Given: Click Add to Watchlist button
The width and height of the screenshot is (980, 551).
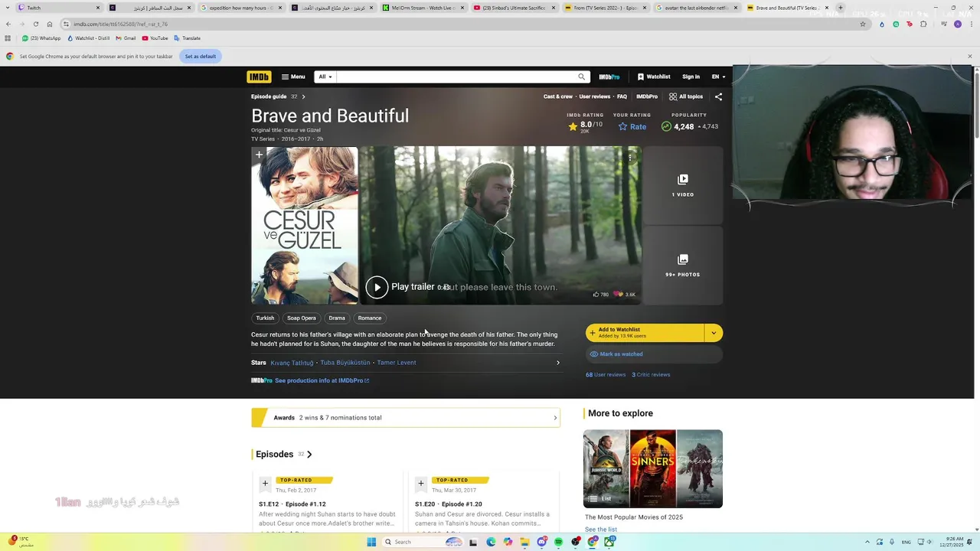Looking at the screenshot, I should click(x=645, y=333).
